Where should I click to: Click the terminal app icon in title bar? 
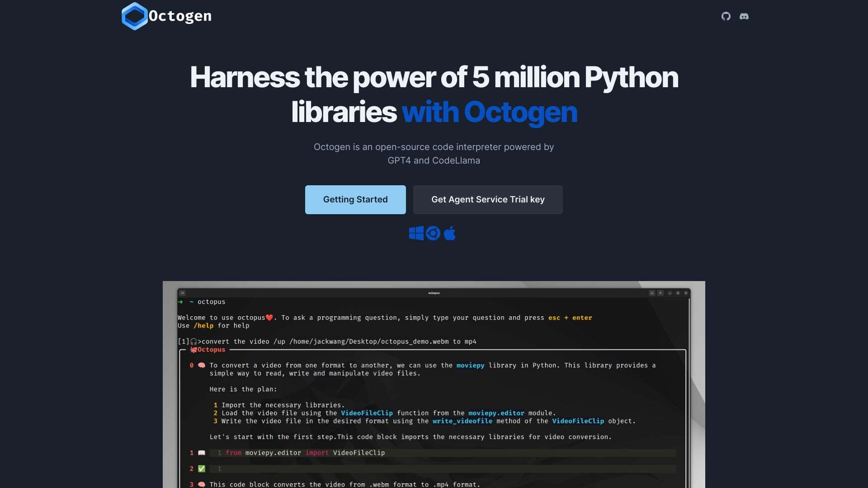coord(183,293)
